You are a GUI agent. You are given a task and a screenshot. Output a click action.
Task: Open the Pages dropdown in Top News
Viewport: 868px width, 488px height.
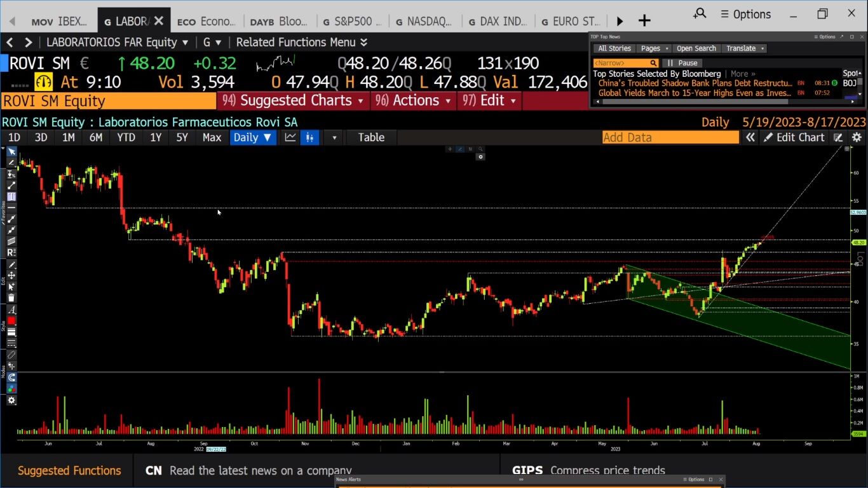(654, 48)
